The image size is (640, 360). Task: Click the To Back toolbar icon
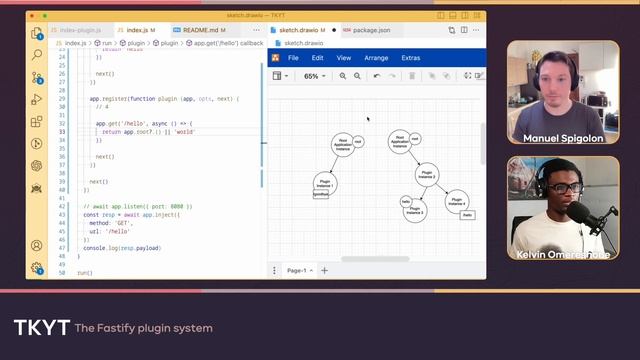[x=446, y=76]
